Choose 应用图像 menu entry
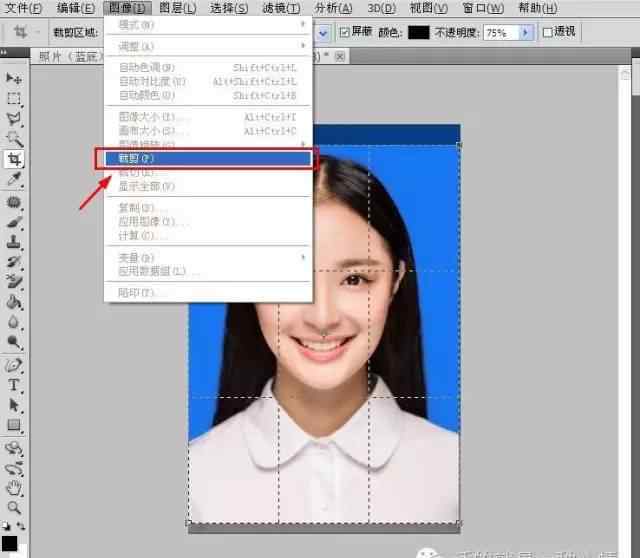 pyautogui.click(x=208, y=221)
